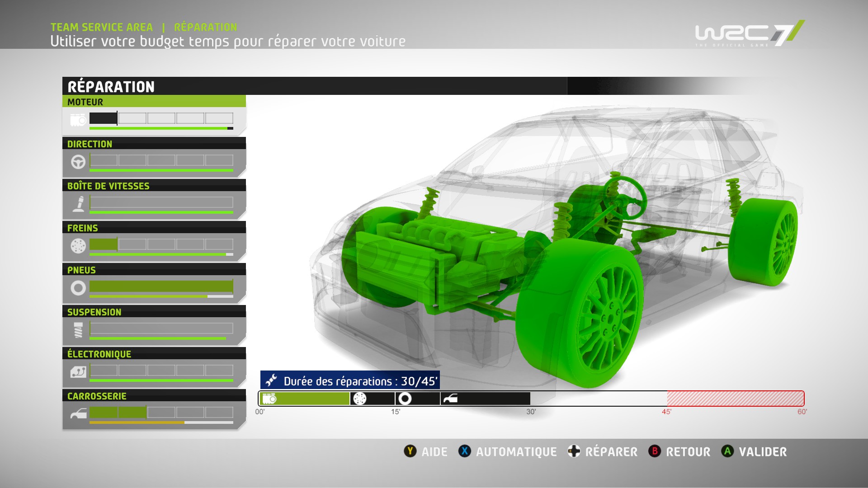Click the red B button icon
868x488 pixels.
(x=654, y=451)
